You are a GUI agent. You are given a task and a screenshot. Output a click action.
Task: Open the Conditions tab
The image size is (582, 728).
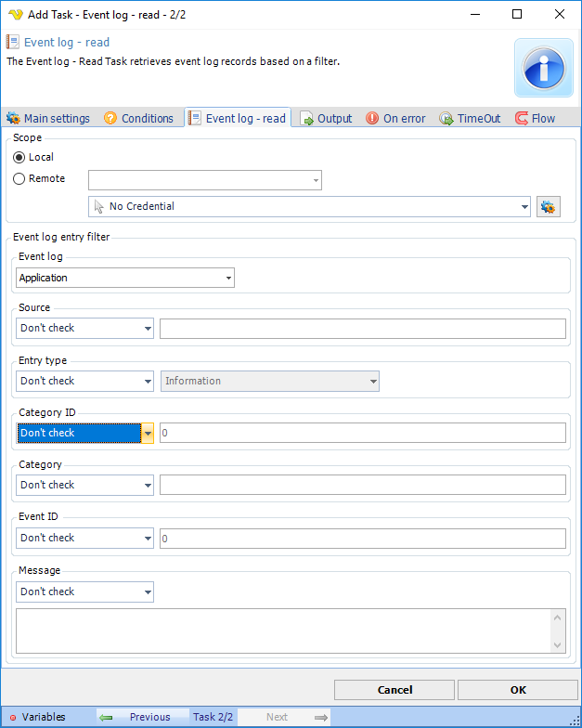point(138,119)
